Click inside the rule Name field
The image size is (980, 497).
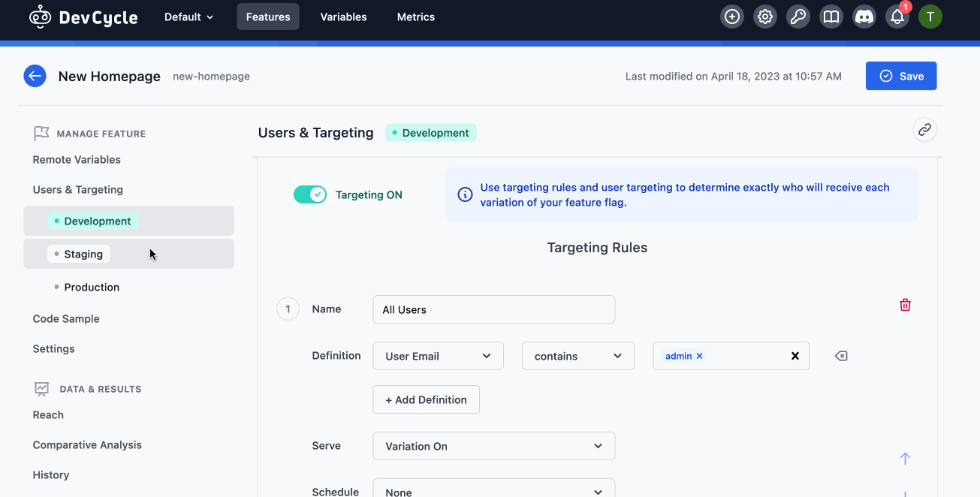tap(493, 309)
